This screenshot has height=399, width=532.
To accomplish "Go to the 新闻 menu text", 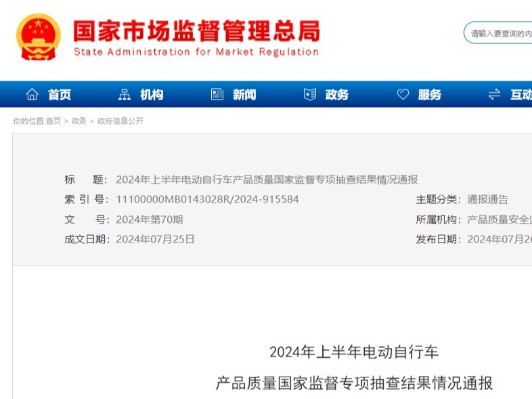I will tap(244, 95).
